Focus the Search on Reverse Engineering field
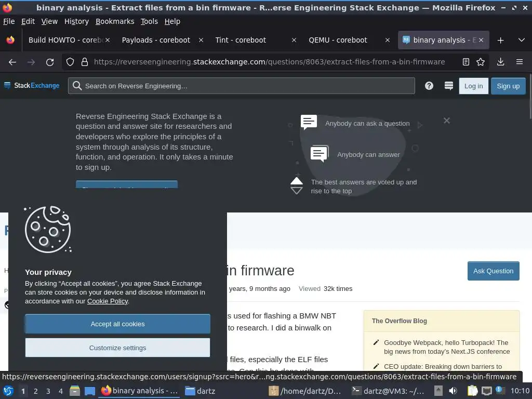Image resolution: width=532 pixels, height=399 pixels. click(241, 86)
